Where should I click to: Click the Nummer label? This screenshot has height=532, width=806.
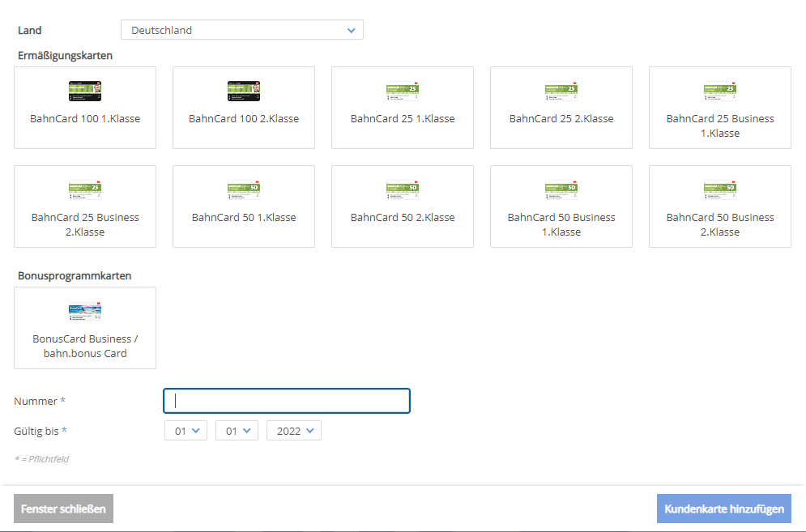(40, 401)
